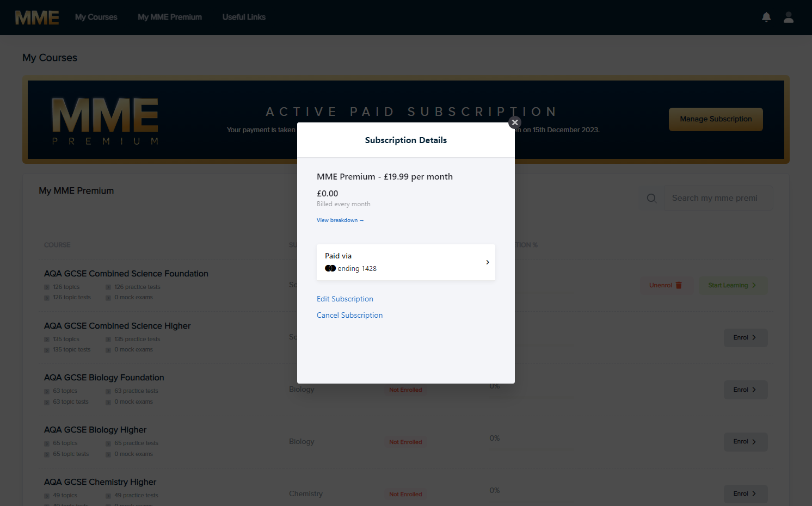Open AQA GCSE Biology Higher course

pos(95,430)
